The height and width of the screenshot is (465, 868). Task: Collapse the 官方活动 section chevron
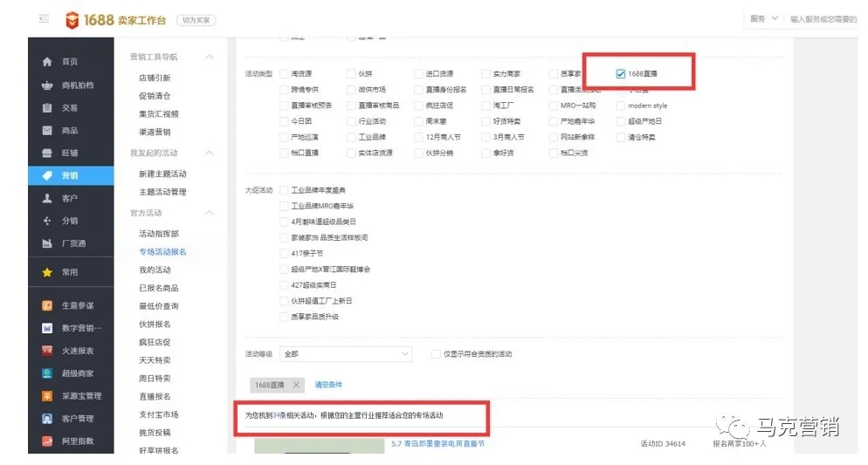coord(209,213)
